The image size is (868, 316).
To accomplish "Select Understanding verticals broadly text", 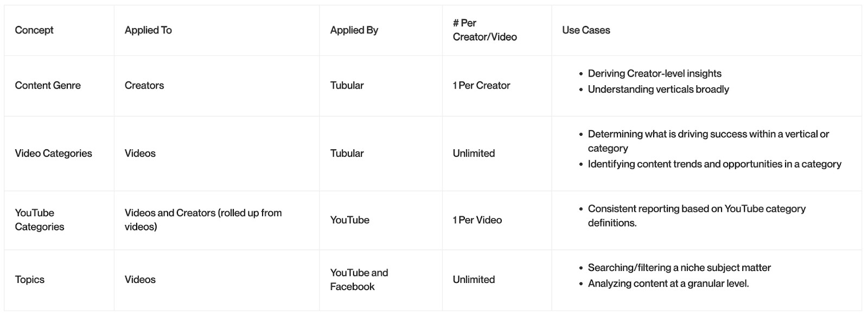I will tap(658, 89).
